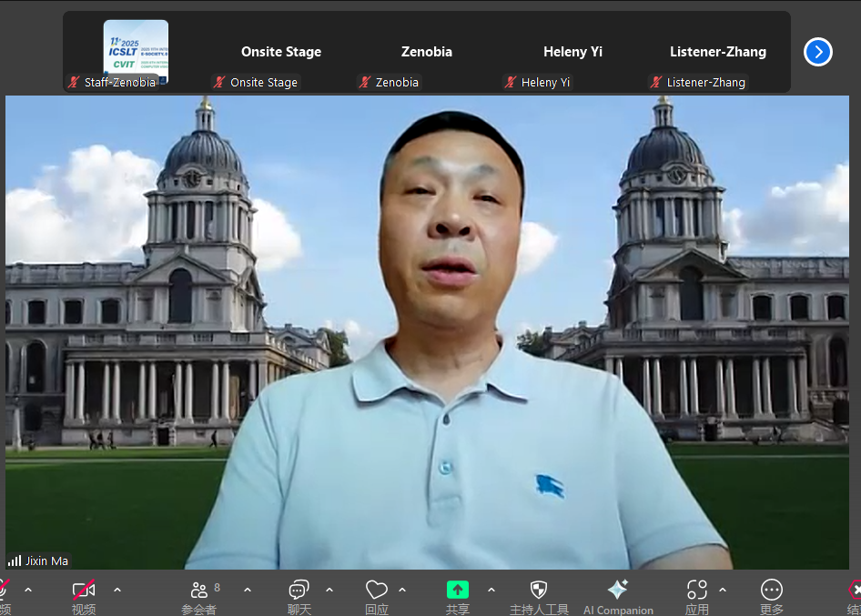This screenshot has height=616, width=861.
Task: Expand video options caret beside 视频
Action: pyautogui.click(x=117, y=590)
